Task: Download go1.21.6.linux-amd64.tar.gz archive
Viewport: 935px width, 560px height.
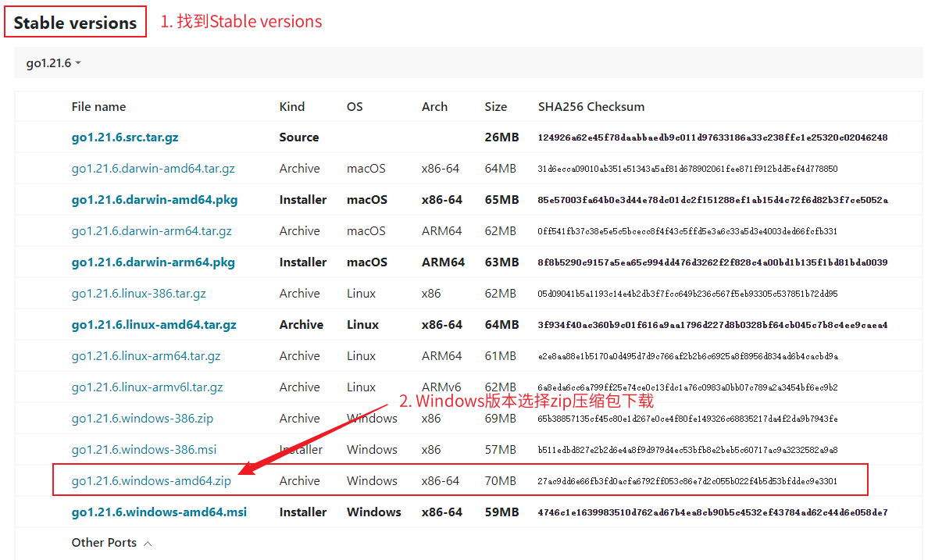Action: click(x=154, y=325)
